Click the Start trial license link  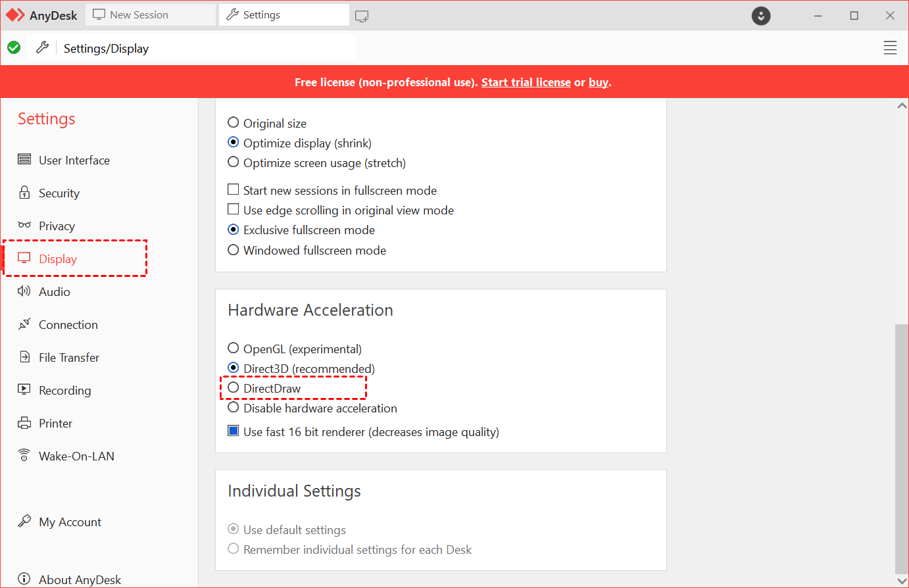point(526,82)
